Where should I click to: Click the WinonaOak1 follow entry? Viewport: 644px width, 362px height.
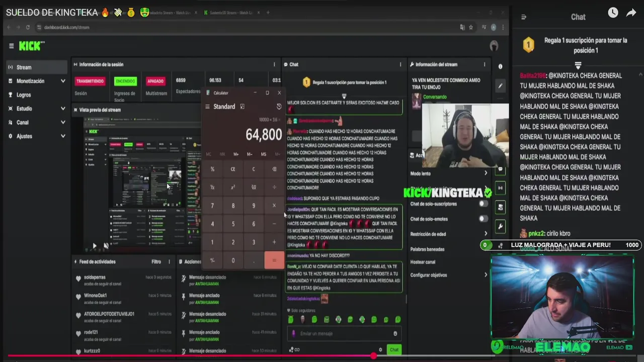tap(123, 298)
